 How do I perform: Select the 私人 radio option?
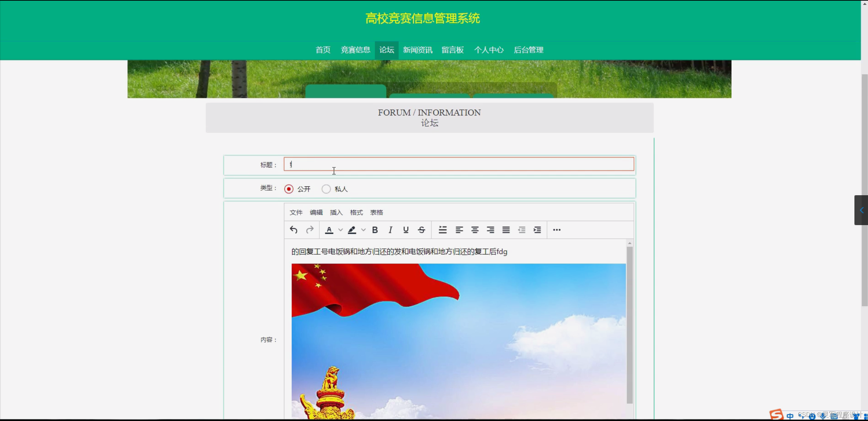(326, 189)
